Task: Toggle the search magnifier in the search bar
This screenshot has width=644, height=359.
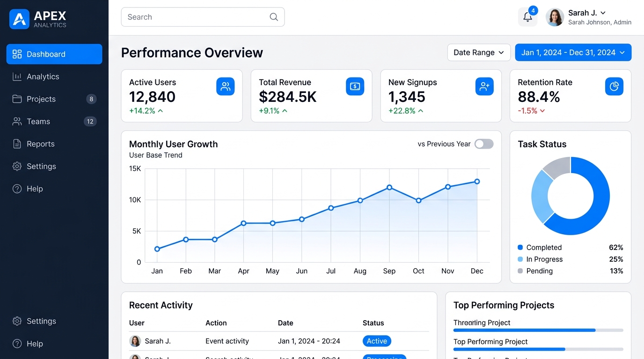Action: [274, 16]
